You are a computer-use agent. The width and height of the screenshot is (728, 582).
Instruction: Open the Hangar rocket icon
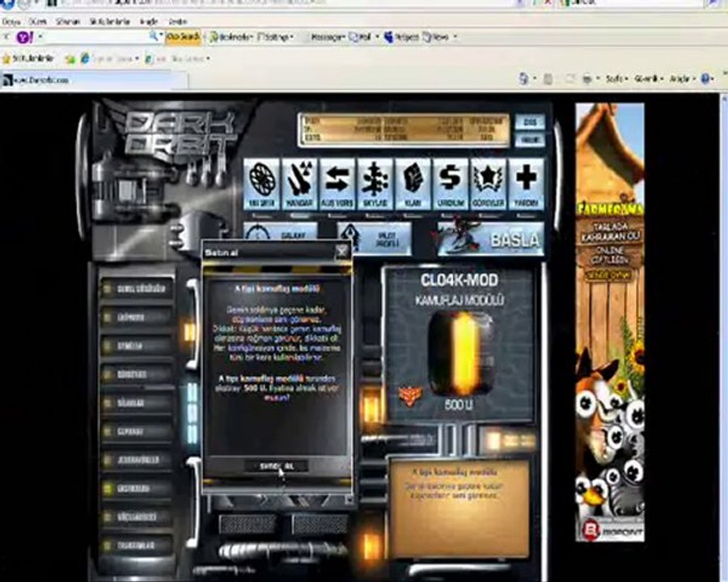coord(299,183)
